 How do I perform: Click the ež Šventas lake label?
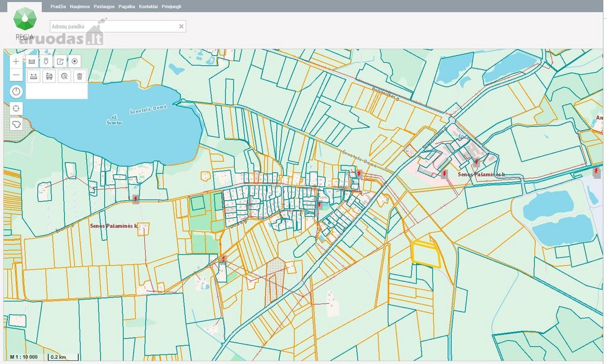pos(114,121)
